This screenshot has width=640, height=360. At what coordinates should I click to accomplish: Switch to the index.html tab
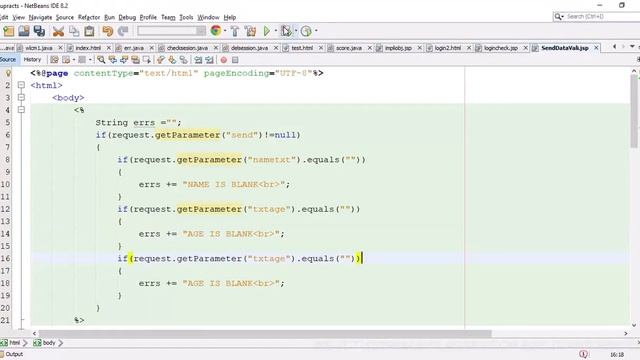pyautogui.click(x=88, y=48)
